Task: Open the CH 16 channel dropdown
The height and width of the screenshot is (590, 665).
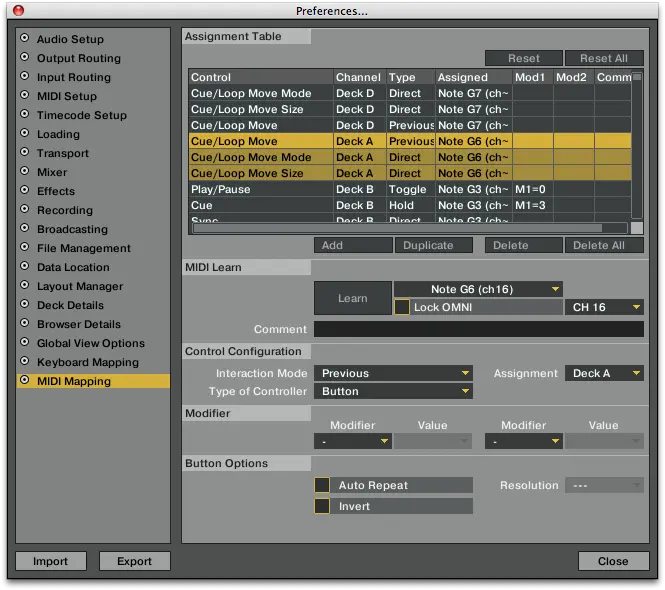Action: (x=604, y=308)
